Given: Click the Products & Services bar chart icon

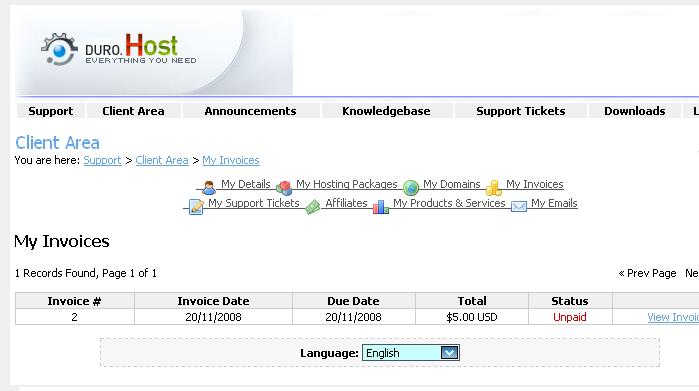Looking at the screenshot, I should 381,207.
